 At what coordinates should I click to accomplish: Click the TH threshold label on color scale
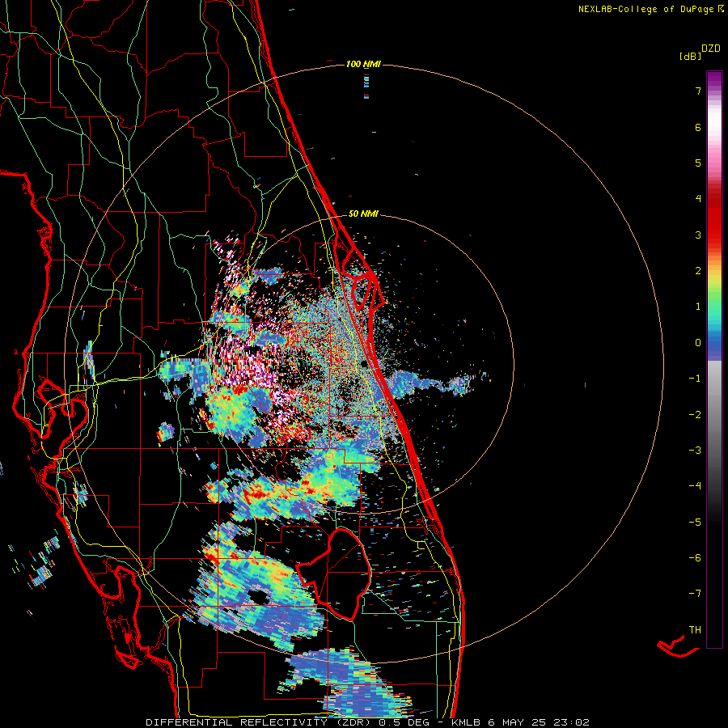tap(695, 630)
